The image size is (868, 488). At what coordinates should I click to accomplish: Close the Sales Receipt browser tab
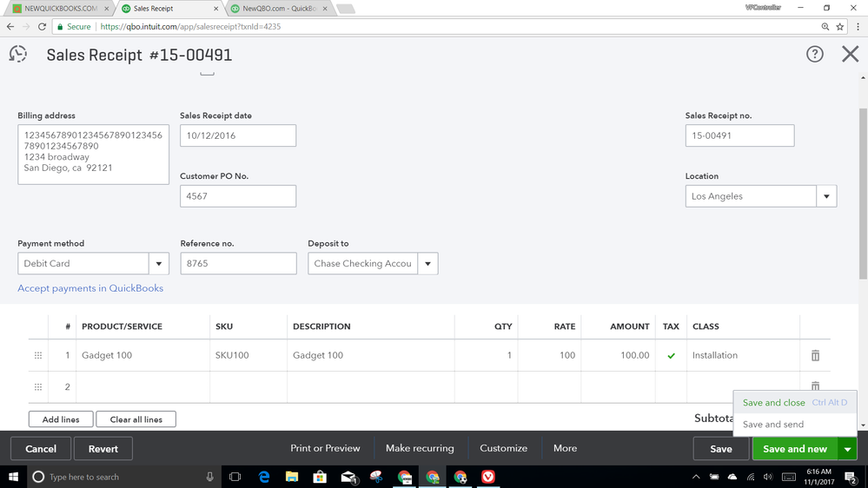pos(215,9)
